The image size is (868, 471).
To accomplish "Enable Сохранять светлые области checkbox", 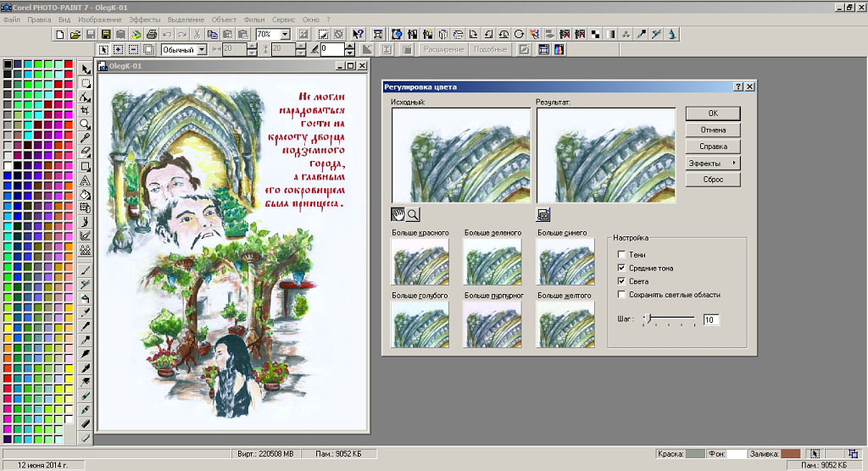I will coord(621,295).
